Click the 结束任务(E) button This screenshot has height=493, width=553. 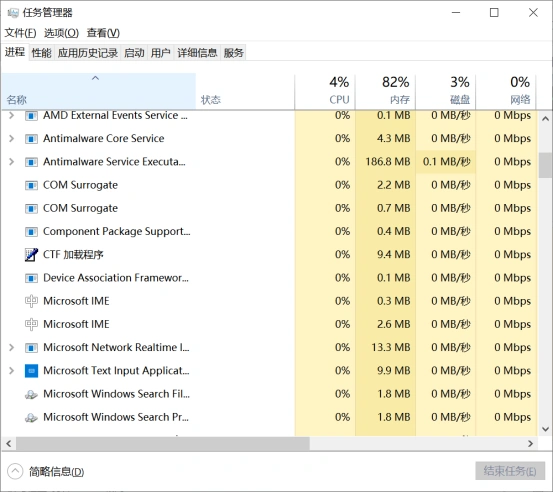(x=510, y=471)
